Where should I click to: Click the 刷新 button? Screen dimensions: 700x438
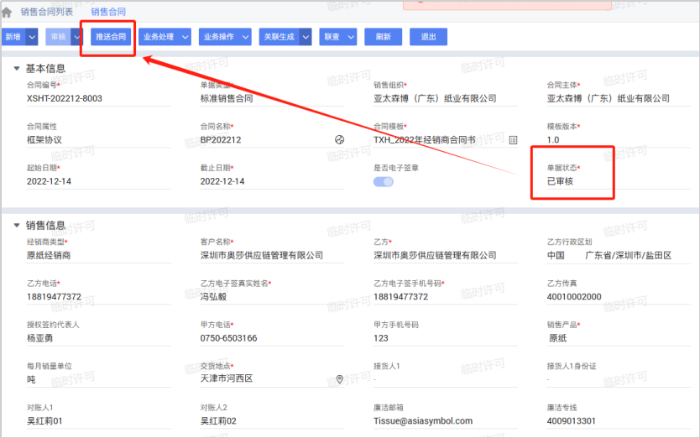[x=382, y=37]
